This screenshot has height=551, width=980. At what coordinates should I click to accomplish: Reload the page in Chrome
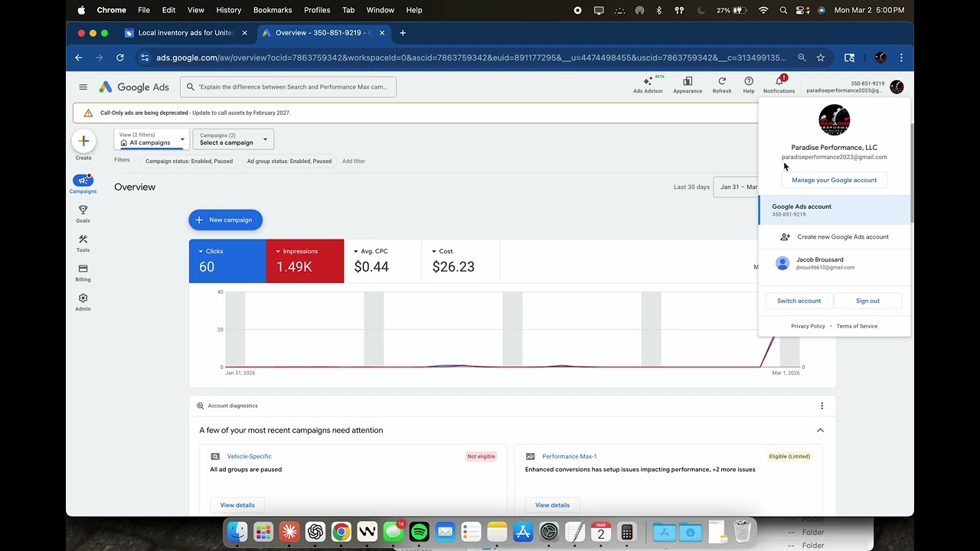coord(120,57)
